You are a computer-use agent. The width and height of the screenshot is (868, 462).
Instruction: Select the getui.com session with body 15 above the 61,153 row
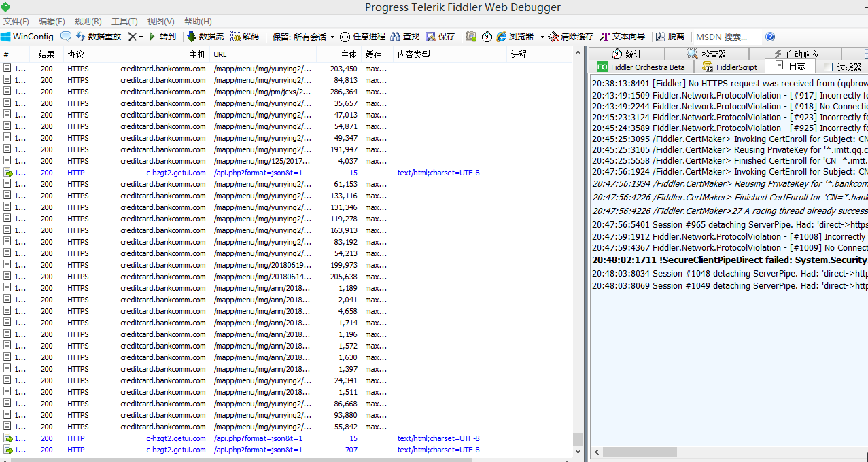[286, 173]
